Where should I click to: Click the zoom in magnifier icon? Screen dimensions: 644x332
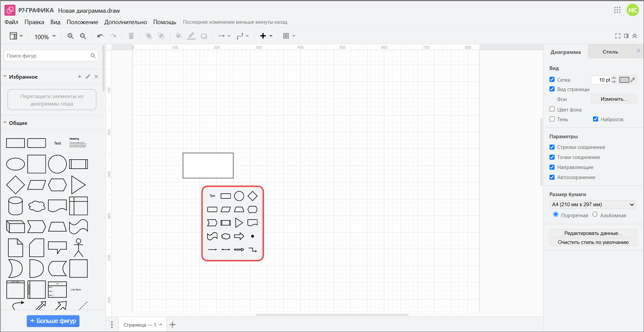[70, 36]
